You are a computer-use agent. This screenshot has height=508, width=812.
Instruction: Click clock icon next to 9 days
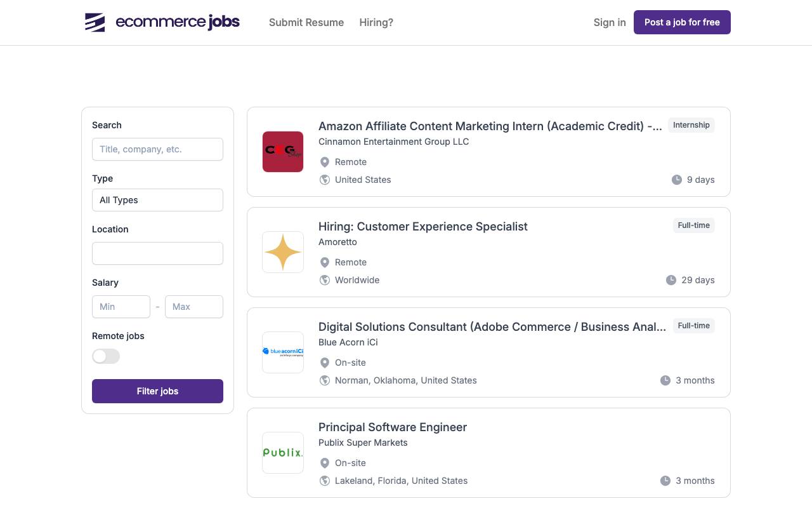[677, 180]
